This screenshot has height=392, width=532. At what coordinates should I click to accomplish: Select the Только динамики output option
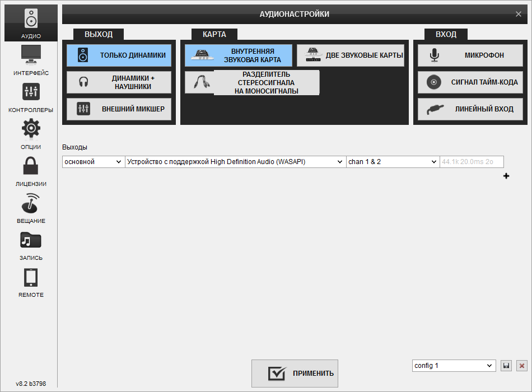click(x=119, y=55)
